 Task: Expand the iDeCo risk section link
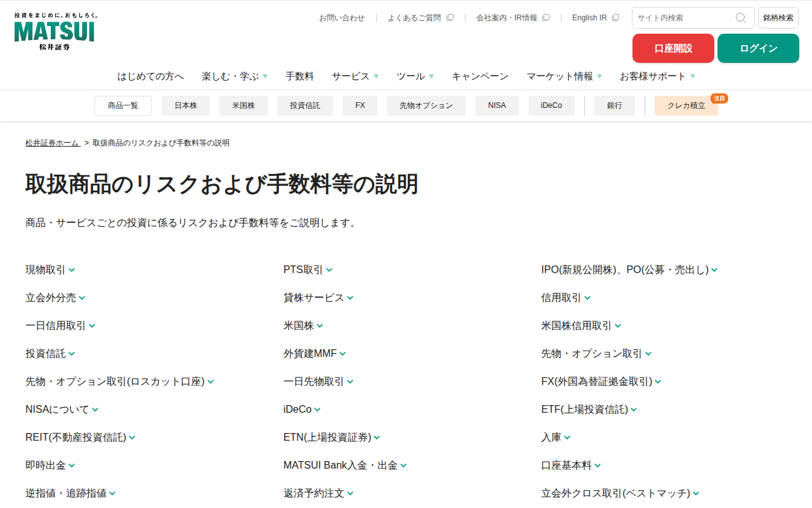point(302,410)
